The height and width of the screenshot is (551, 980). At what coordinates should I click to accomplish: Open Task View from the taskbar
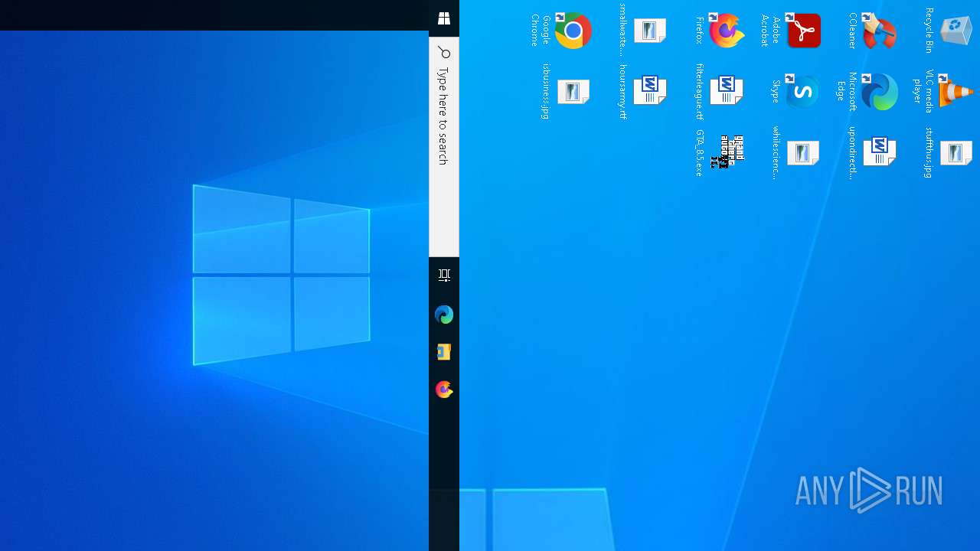[444, 275]
